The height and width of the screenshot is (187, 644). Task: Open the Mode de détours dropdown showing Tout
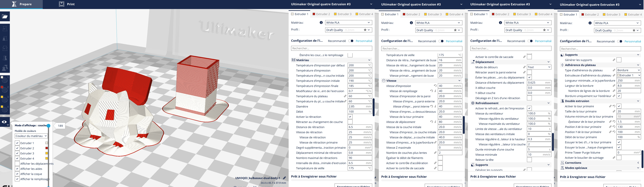(x=539, y=67)
